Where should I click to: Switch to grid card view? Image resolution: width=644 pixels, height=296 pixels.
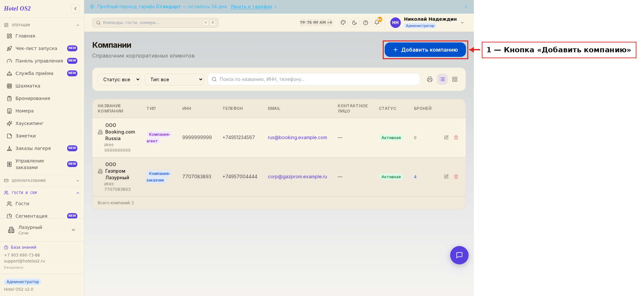click(455, 79)
